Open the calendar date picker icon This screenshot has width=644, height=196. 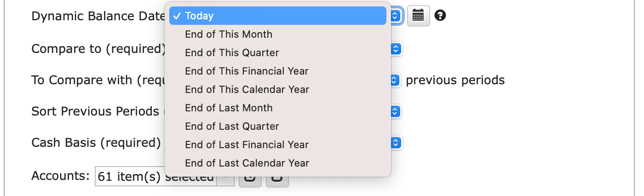[418, 16]
